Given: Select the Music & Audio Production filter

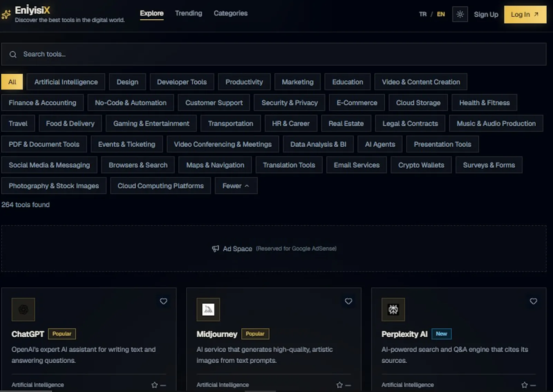Looking at the screenshot, I should pos(496,123).
